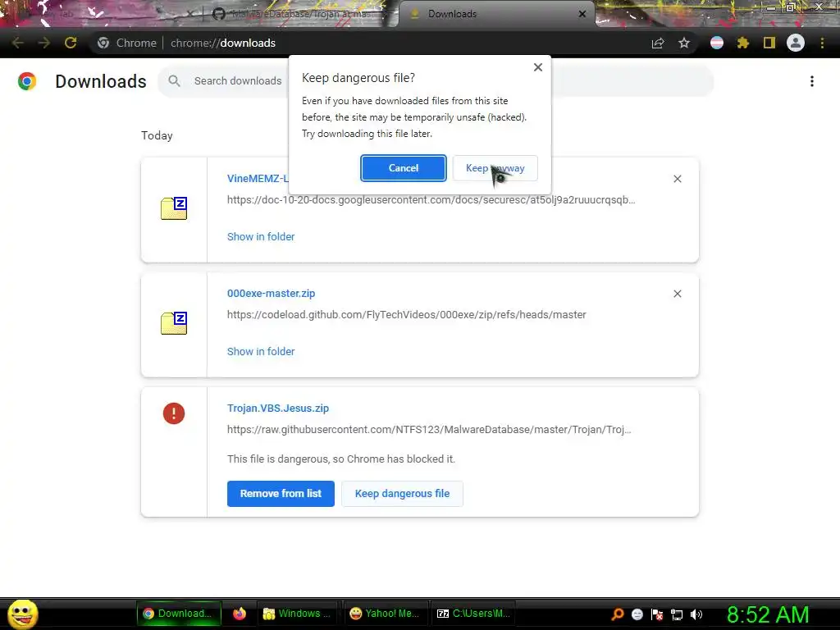The height and width of the screenshot is (630, 840).
Task: Close the Downloads tab
Action: pyautogui.click(x=582, y=14)
